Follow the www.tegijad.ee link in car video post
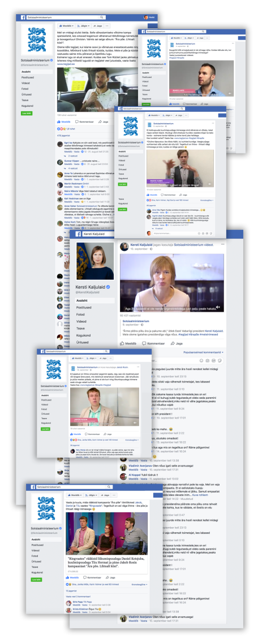 pyautogui.click(x=66, y=64)
